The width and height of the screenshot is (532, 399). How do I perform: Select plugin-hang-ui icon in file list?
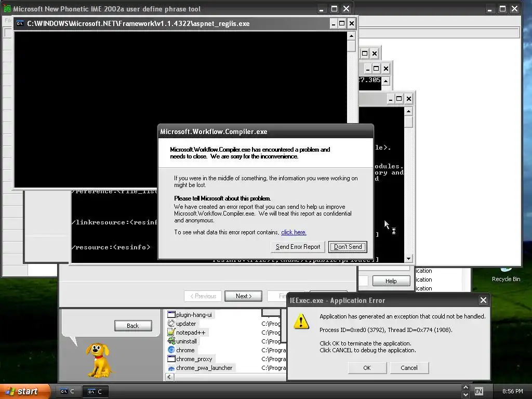(x=171, y=314)
